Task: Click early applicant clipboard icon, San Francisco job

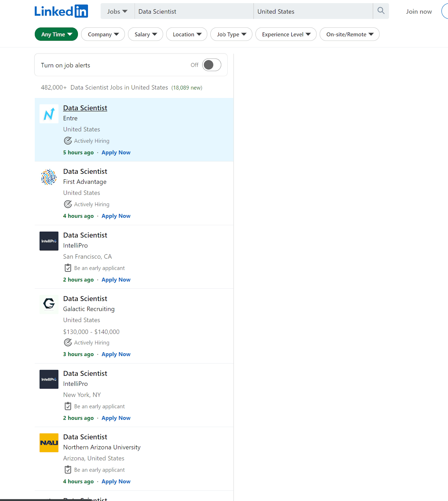Action: (x=68, y=268)
